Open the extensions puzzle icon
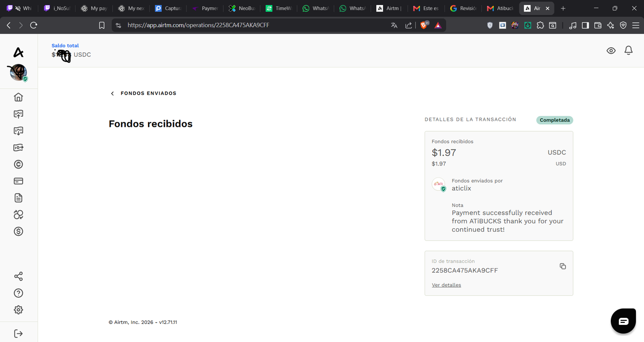 pyautogui.click(x=540, y=25)
